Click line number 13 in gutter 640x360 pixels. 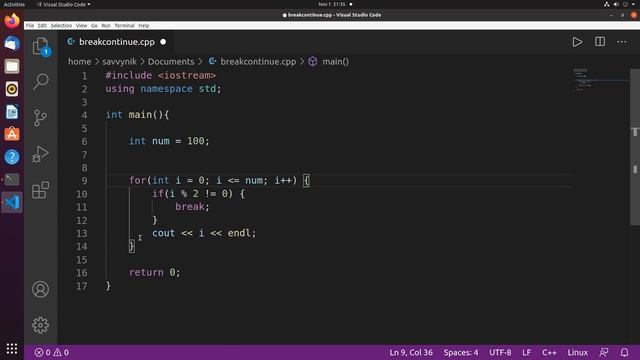pyautogui.click(x=82, y=233)
